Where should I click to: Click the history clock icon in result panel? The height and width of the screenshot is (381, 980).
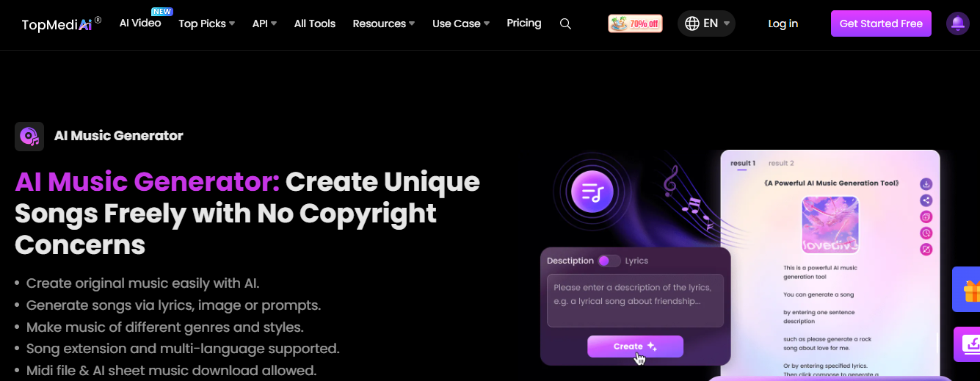(926, 233)
